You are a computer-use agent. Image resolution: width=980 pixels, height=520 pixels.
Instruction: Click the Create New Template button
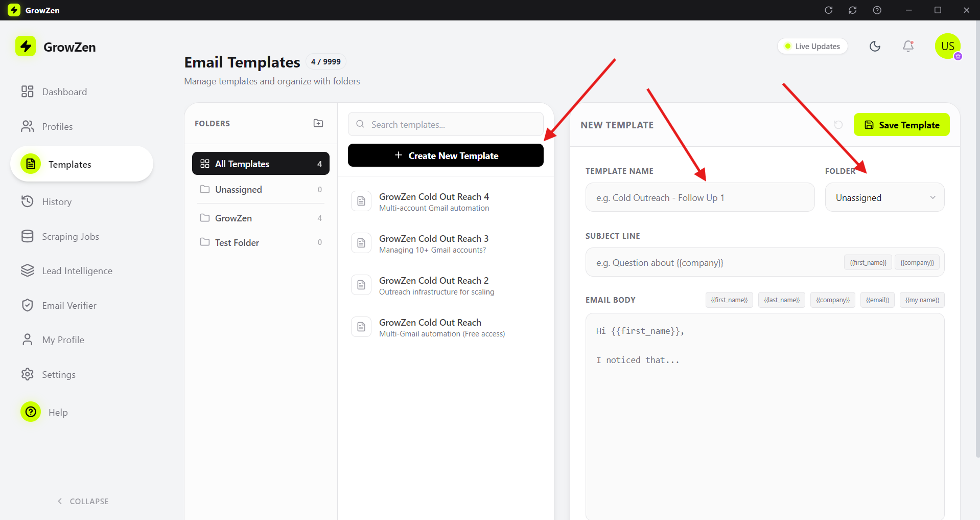(x=445, y=155)
